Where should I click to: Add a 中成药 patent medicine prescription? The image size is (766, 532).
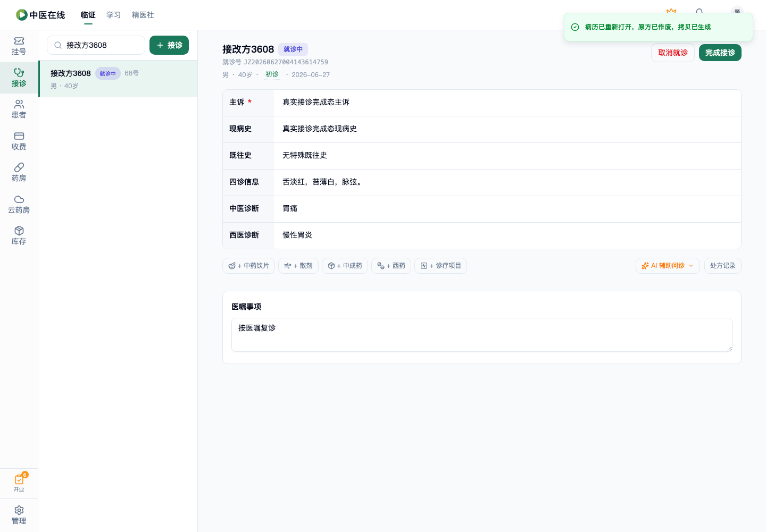point(345,266)
